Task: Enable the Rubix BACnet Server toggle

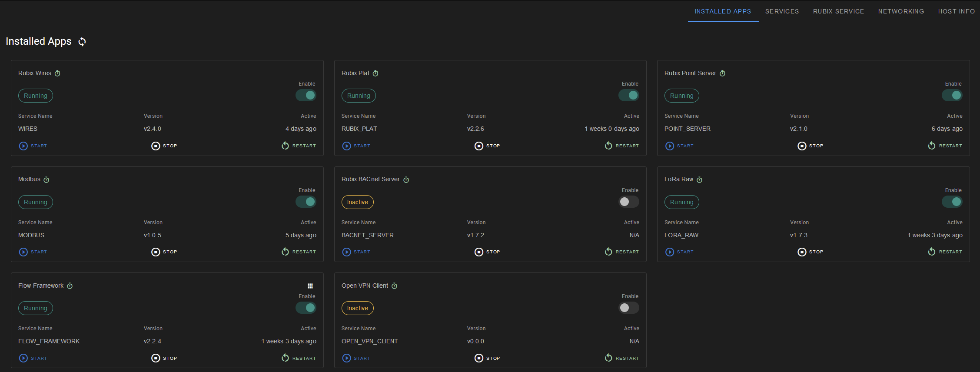Action: pyautogui.click(x=629, y=202)
